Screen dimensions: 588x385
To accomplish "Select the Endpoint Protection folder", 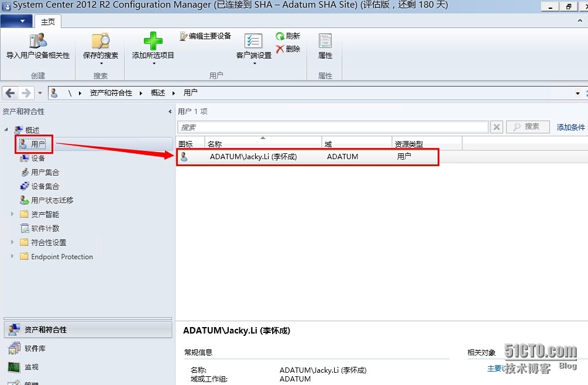I will 57,256.
